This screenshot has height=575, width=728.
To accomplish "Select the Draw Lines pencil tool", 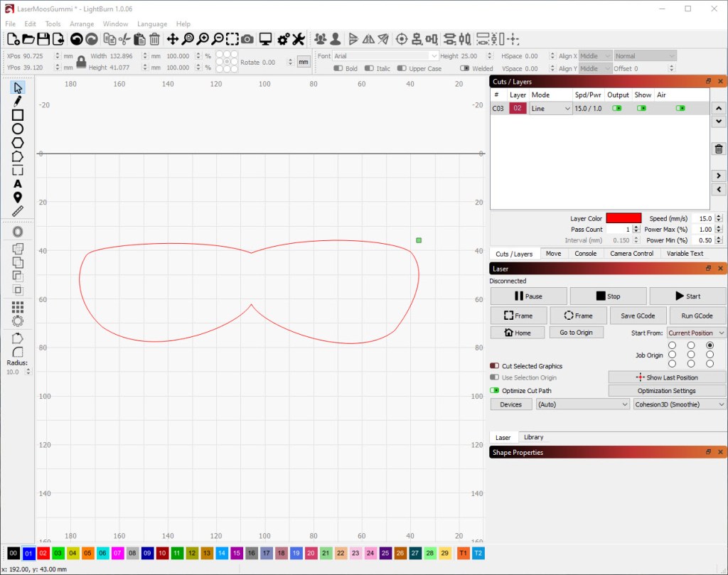I will (18, 102).
